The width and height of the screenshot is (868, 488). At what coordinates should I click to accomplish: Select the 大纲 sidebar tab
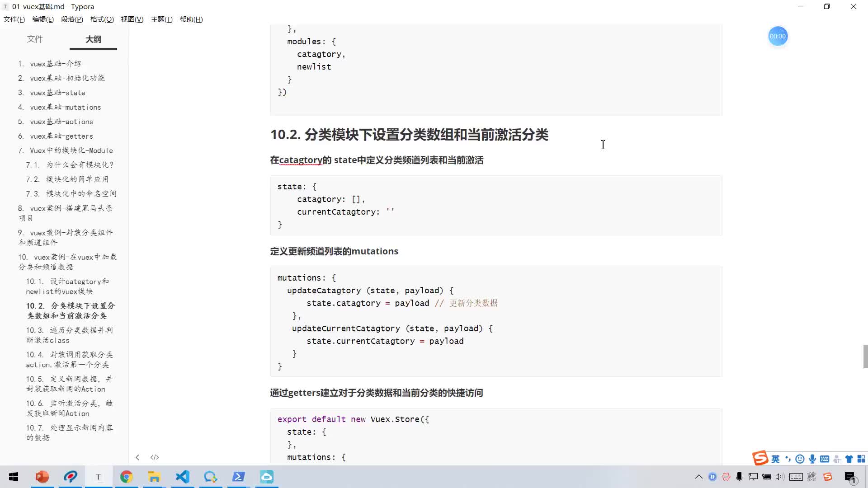pos(94,39)
